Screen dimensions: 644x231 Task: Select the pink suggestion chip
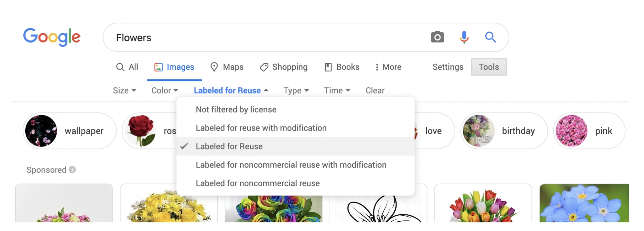[589, 131]
